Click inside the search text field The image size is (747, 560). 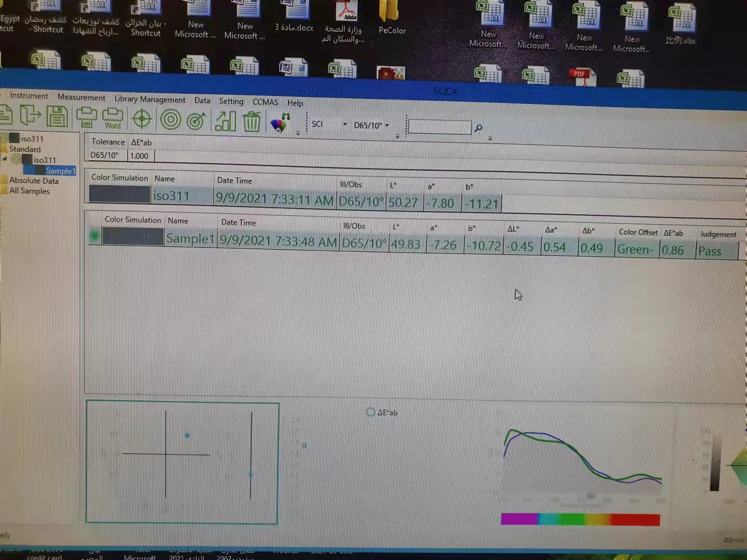[438, 127]
